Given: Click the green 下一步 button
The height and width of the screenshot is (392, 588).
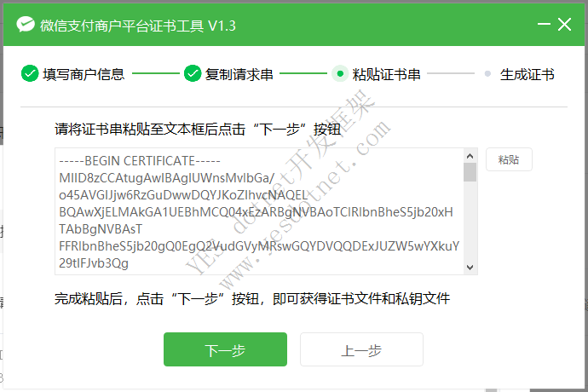Looking at the screenshot, I should pos(225,349).
